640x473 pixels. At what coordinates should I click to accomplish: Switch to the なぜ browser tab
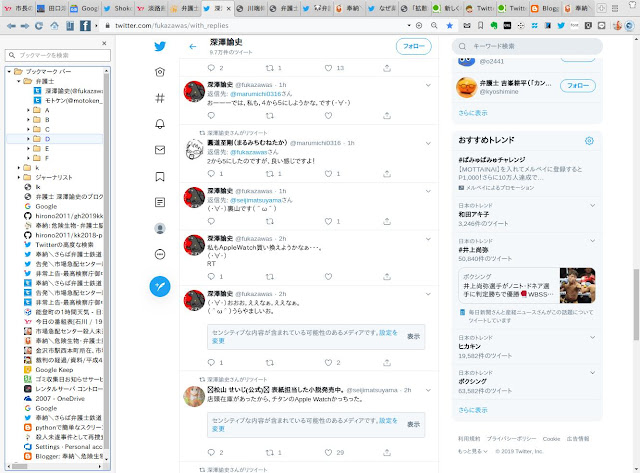coord(382,8)
